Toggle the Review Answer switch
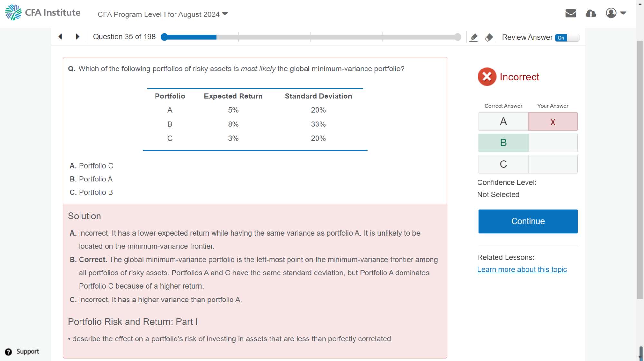 (x=567, y=38)
